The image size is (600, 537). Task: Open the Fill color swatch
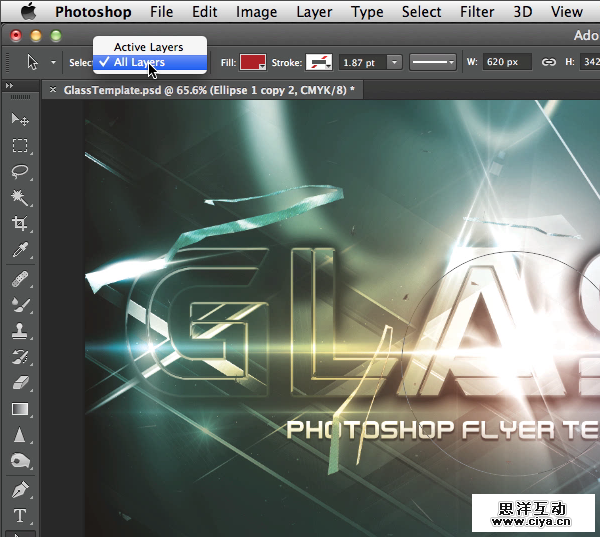point(253,62)
